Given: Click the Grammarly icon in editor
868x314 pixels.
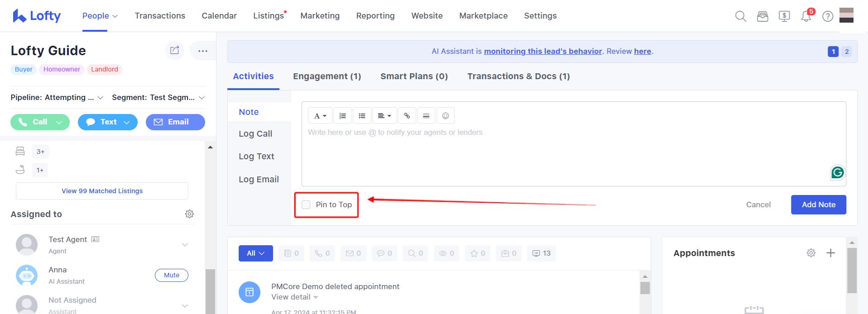Looking at the screenshot, I should coord(838,172).
